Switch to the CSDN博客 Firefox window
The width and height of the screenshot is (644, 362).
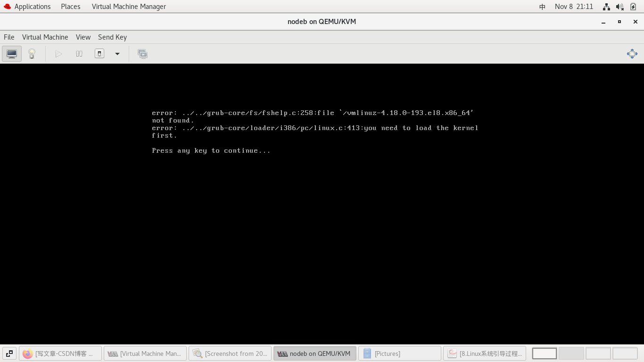pyautogui.click(x=60, y=353)
